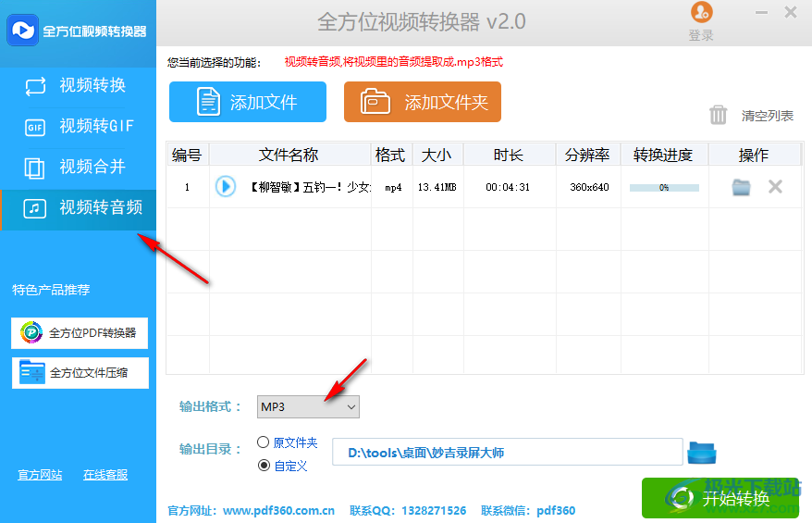812x523 pixels.
Task: Click the output directory path field
Action: tap(508, 453)
